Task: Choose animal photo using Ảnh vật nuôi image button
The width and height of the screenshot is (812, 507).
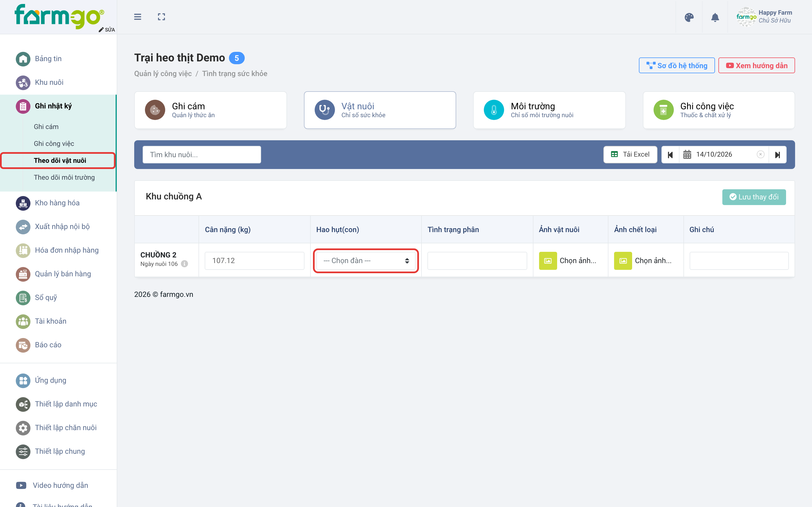Action: 548,261
